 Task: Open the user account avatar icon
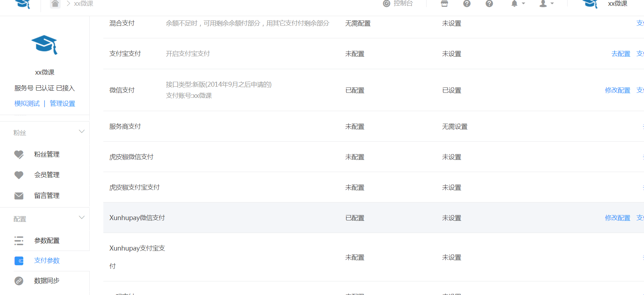544,4
